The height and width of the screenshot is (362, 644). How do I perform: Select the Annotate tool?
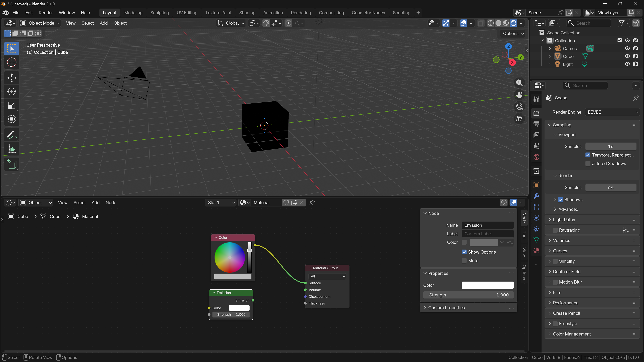click(x=12, y=135)
